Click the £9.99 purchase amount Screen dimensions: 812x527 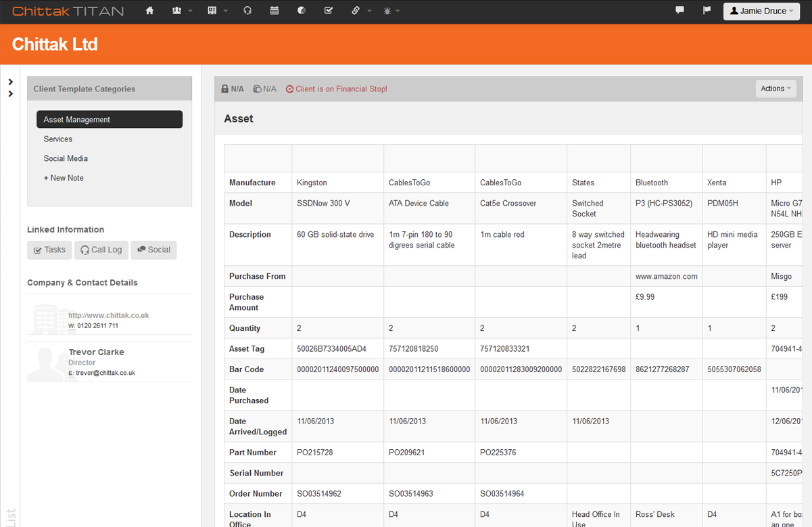[x=645, y=297]
